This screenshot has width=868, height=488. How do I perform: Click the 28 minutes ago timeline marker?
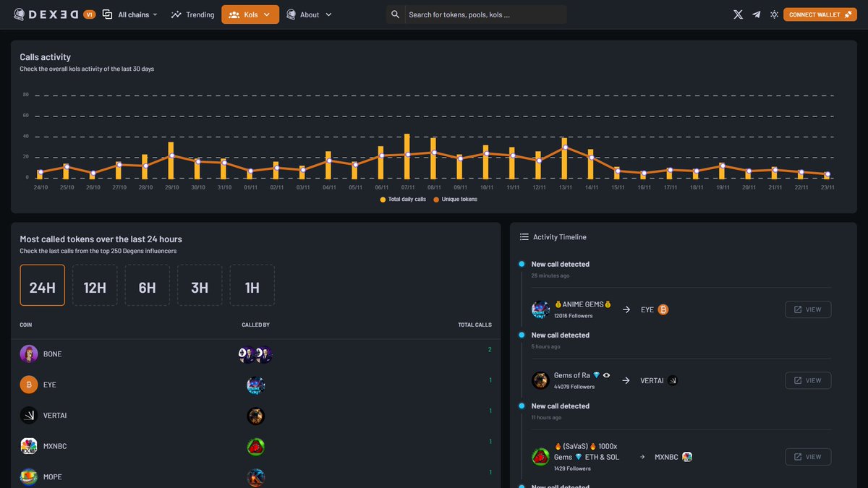coord(522,264)
